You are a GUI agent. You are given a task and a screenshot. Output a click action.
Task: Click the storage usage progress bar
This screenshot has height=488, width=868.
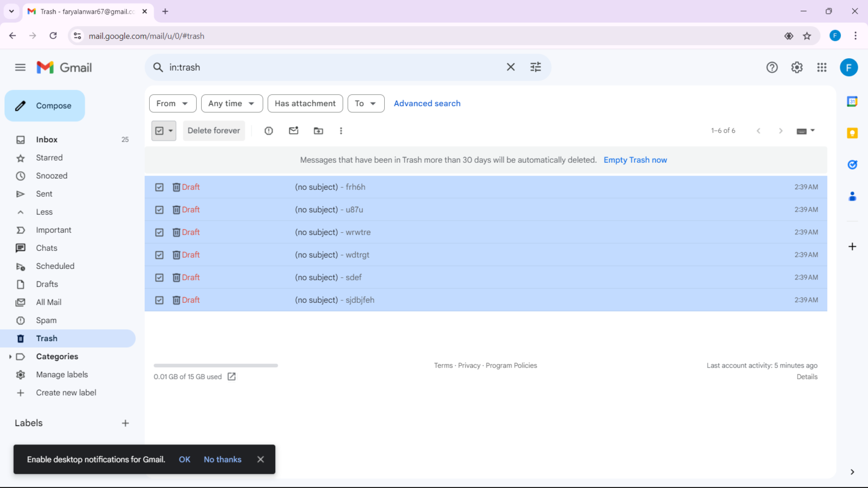[x=215, y=365]
